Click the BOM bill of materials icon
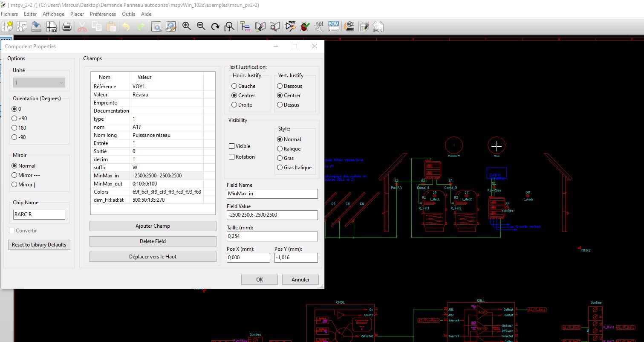Viewport: 644px width, 342px height. click(x=333, y=26)
